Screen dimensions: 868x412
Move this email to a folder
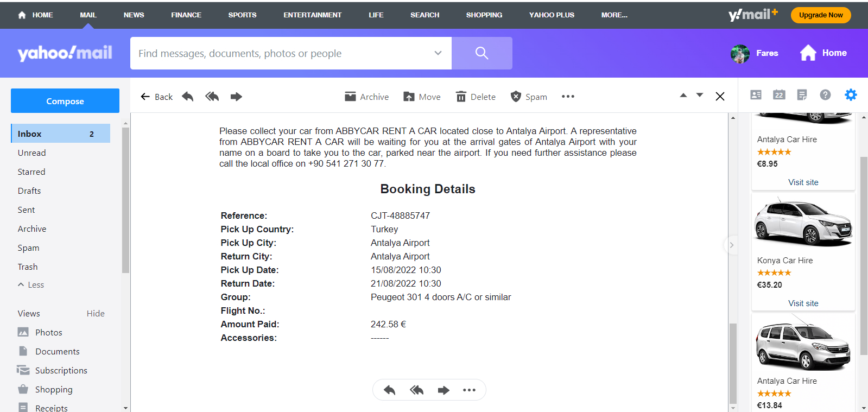click(x=422, y=97)
